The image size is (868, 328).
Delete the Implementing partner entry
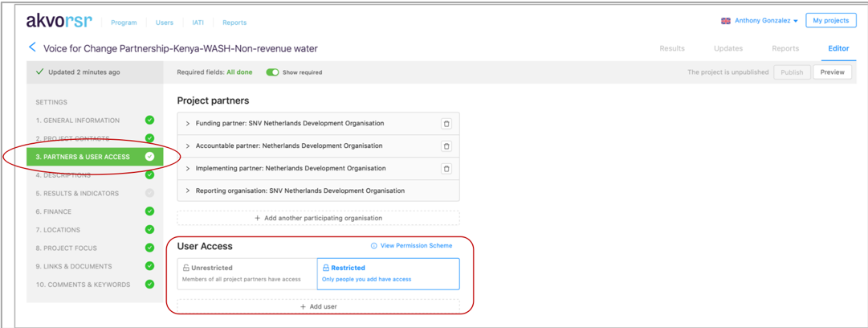(446, 169)
